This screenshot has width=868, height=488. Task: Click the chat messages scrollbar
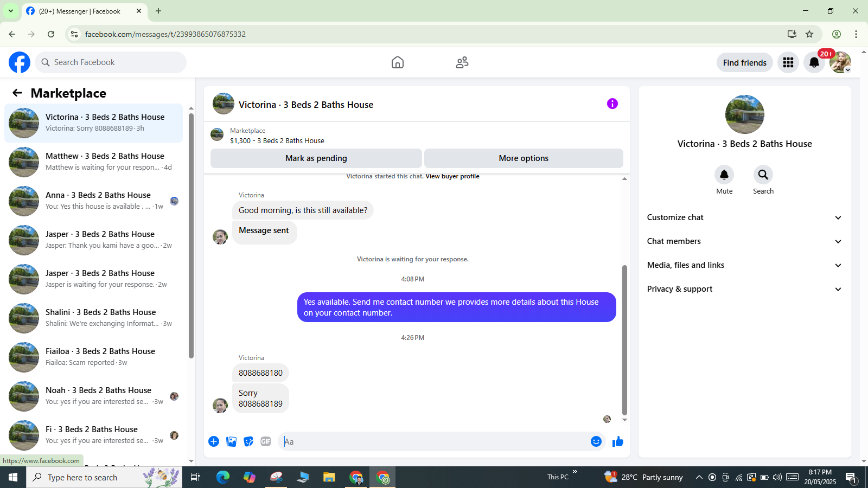point(624,340)
